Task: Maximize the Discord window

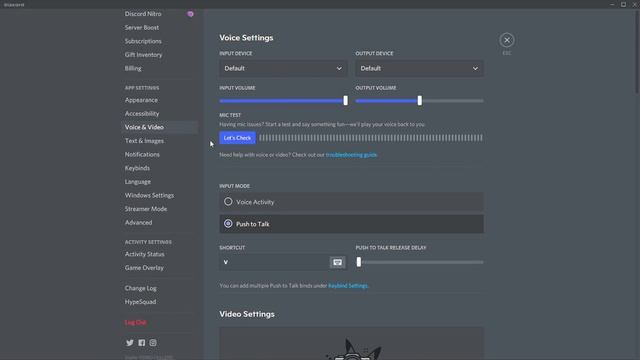Action: [x=623, y=4]
